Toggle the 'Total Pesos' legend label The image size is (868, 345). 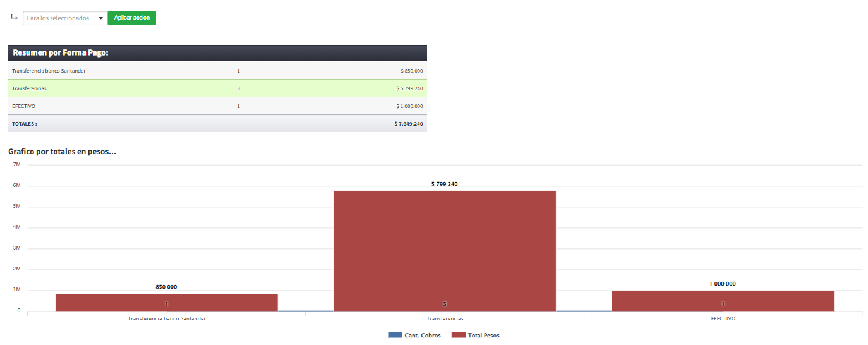484,335
